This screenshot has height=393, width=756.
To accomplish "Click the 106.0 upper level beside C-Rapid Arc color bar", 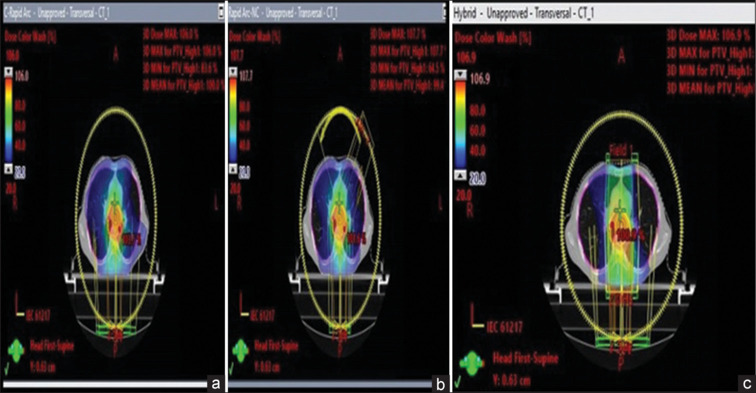I will tap(22, 77).
